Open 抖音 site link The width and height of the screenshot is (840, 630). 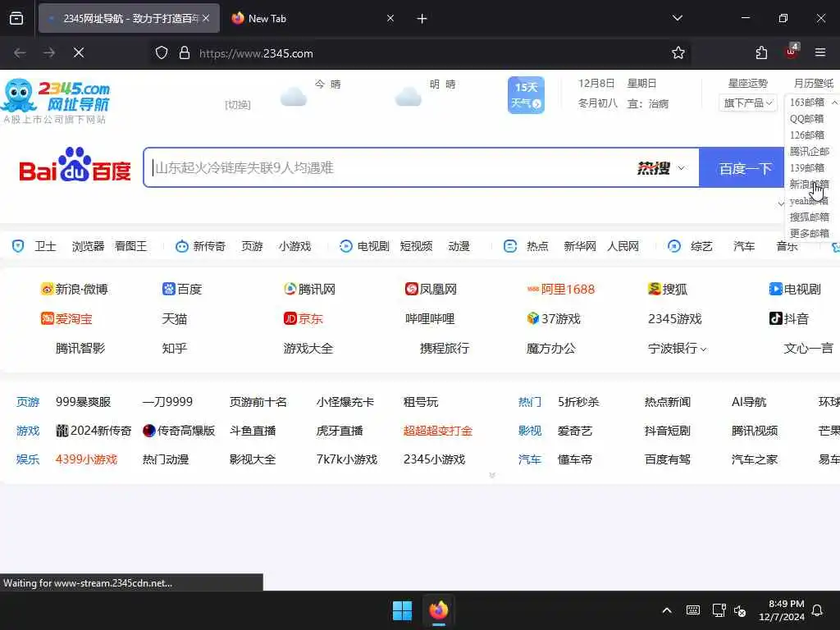pos(788,319)
